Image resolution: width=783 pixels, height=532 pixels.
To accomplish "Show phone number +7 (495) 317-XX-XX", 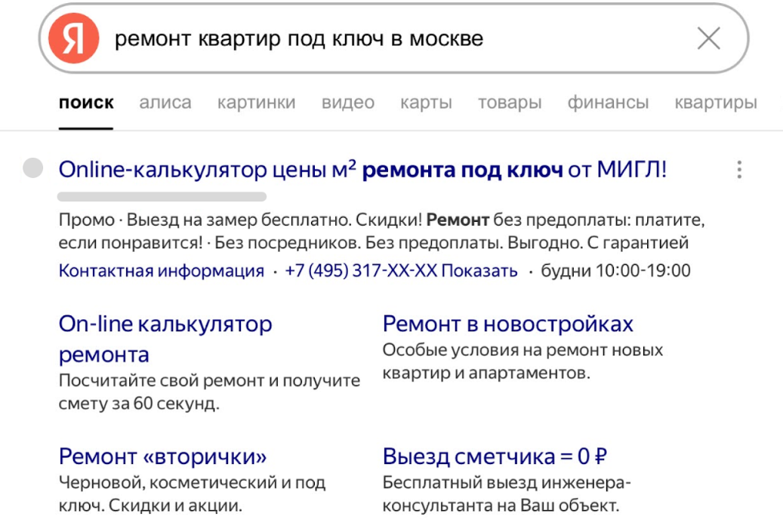I will point(401,270).
